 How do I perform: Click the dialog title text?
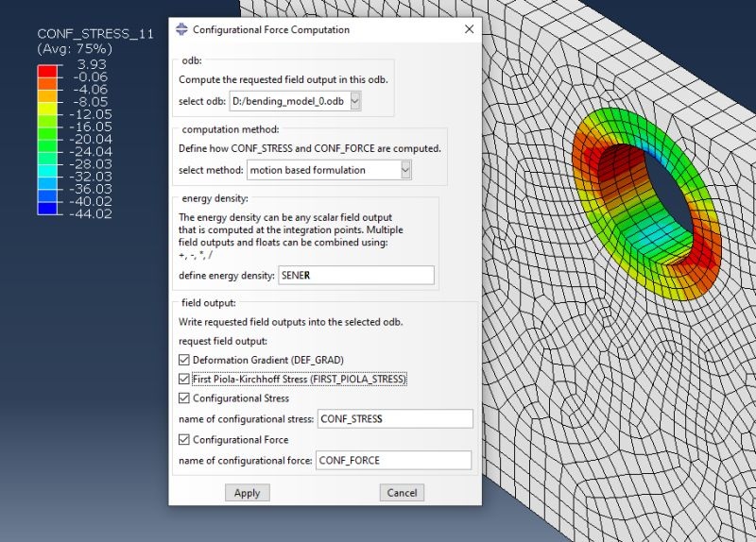(271, 29)
